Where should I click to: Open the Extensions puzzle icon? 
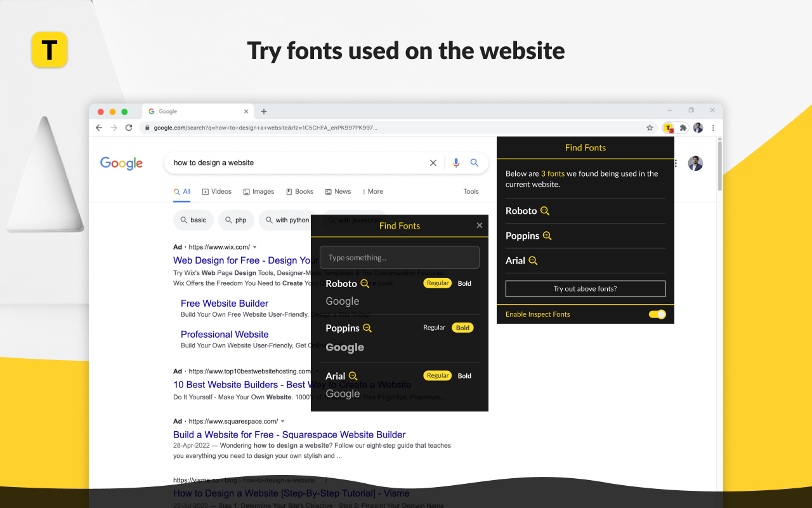tap(683, 128)
